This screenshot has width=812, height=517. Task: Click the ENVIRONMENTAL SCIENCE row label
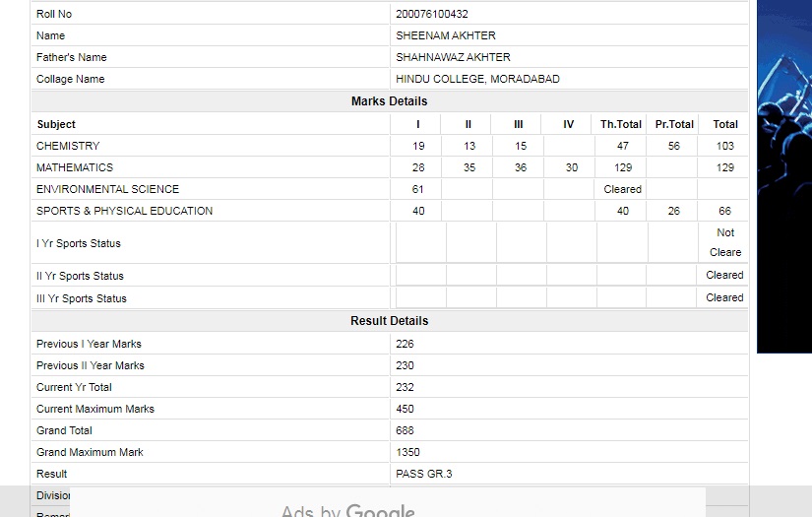click(x=107, y=190)
